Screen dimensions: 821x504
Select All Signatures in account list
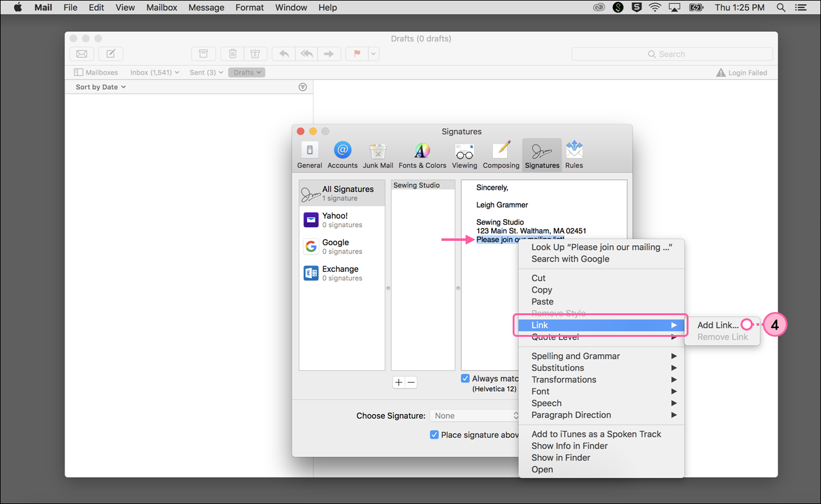(x=342, y=193)
